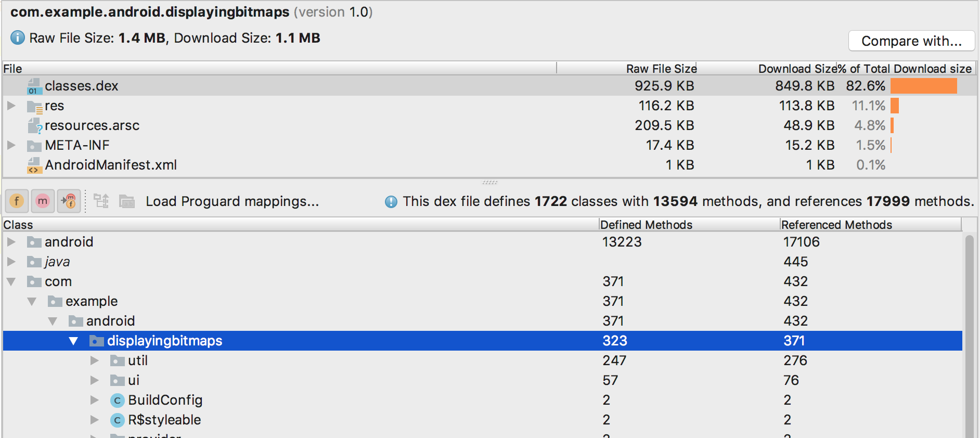Viewport: 980px width, 438px height.
Task: Click the Compare with... button
Action: point(911,41)
